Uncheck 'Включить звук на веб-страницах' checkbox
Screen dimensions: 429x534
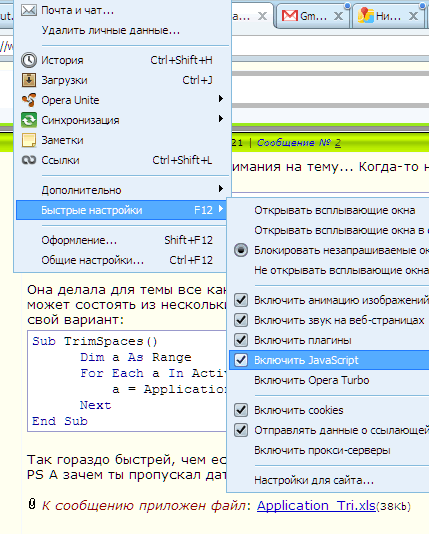point(241,320)
